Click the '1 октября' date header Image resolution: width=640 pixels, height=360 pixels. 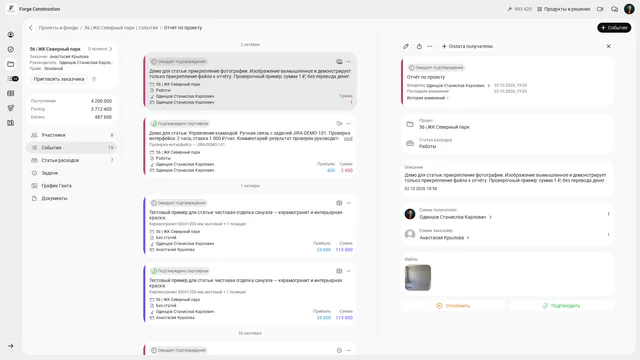coord(250,186)
